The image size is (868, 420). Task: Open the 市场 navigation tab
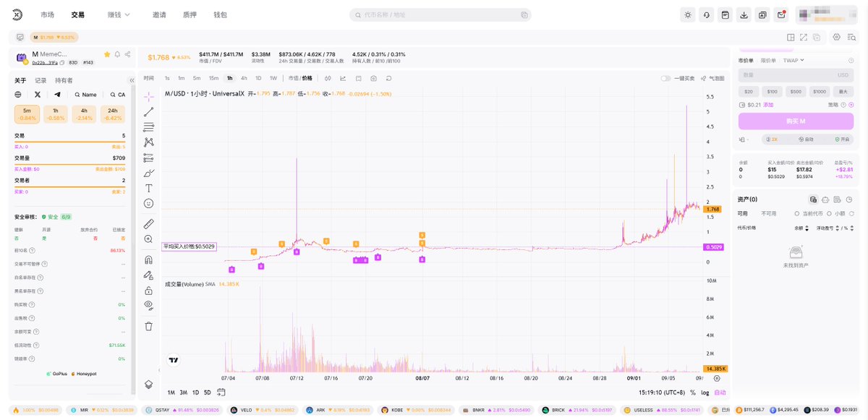point(48,14)
